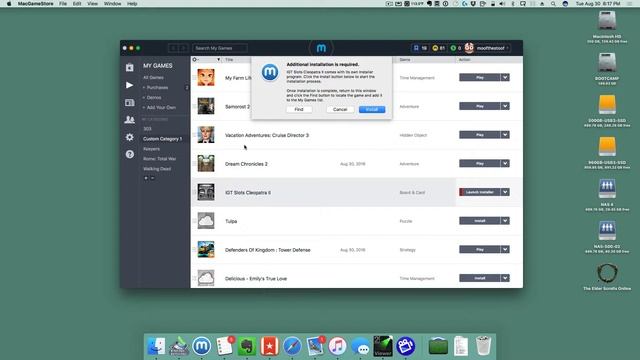Image resolution: width=640 pixels, height=360 pixels.
Task: Open iTunes from the dock
Action: tap(337, 346)
